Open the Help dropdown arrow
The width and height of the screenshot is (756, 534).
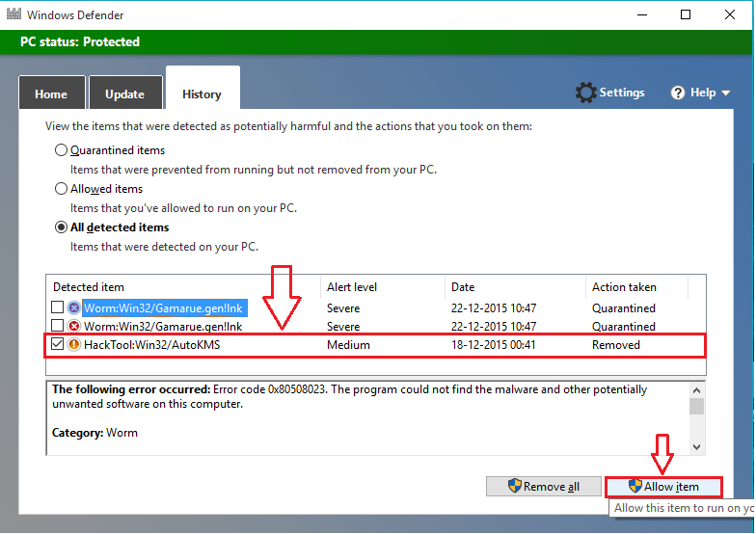click(725, 93)
